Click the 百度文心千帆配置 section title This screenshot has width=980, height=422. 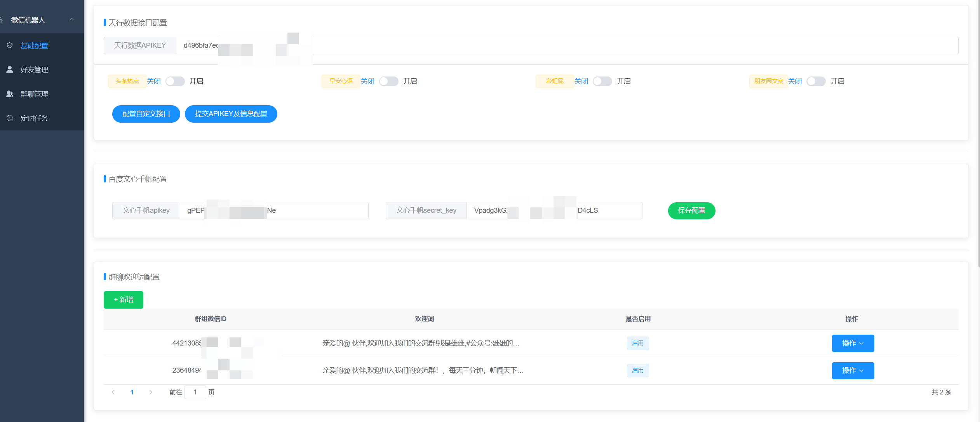coord(138,179)
